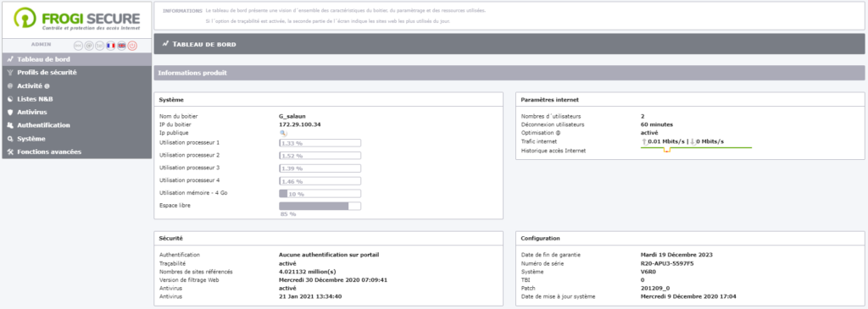Click system version V6R0

point(648,272)
